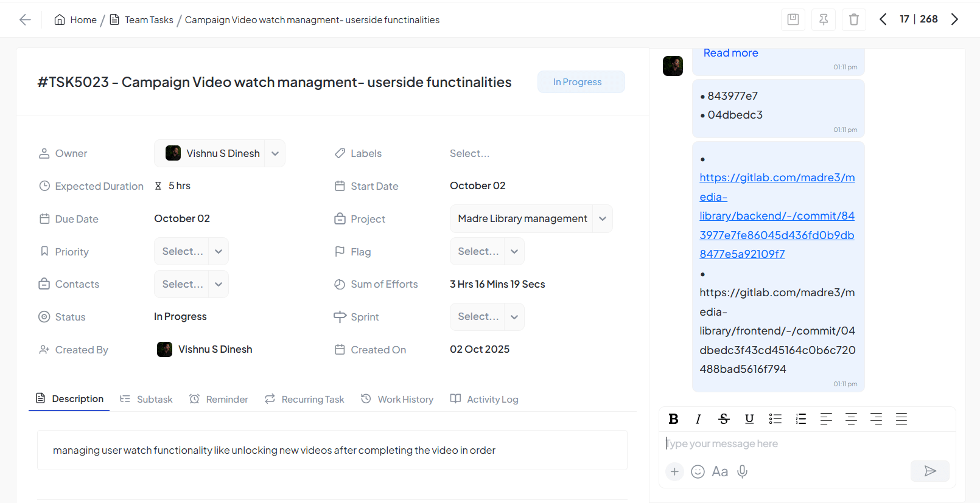Go back using the left arrow icon

(x=25, y=19)
